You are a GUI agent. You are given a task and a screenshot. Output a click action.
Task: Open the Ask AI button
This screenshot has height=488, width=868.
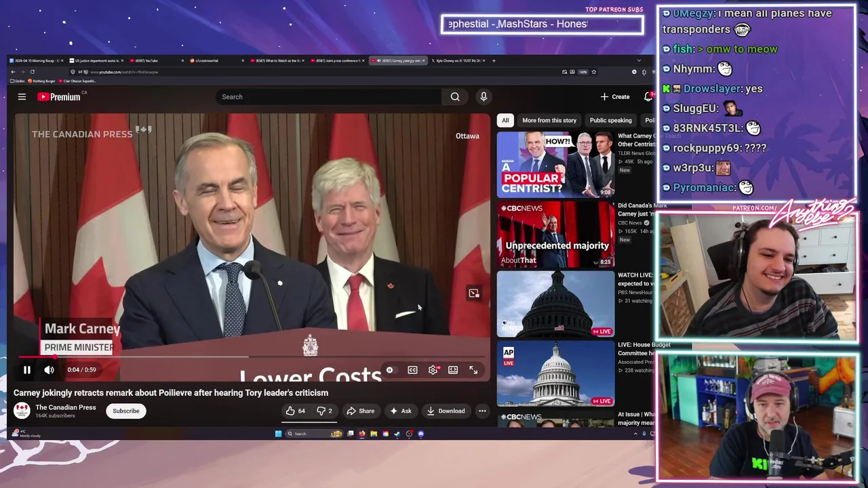[400, 411]
